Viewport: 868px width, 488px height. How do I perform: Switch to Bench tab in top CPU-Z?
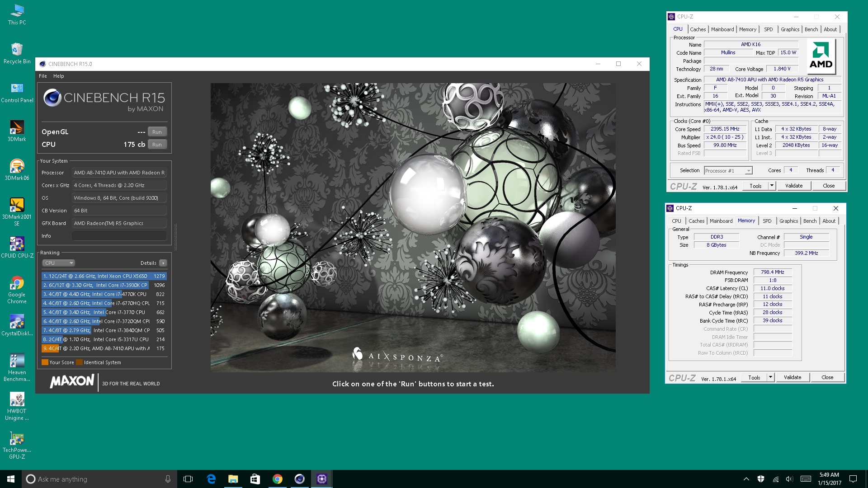click(811, 29)
